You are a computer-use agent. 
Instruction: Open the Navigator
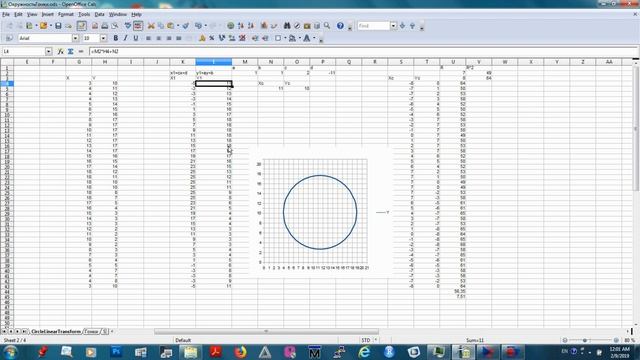click(297, 26)
